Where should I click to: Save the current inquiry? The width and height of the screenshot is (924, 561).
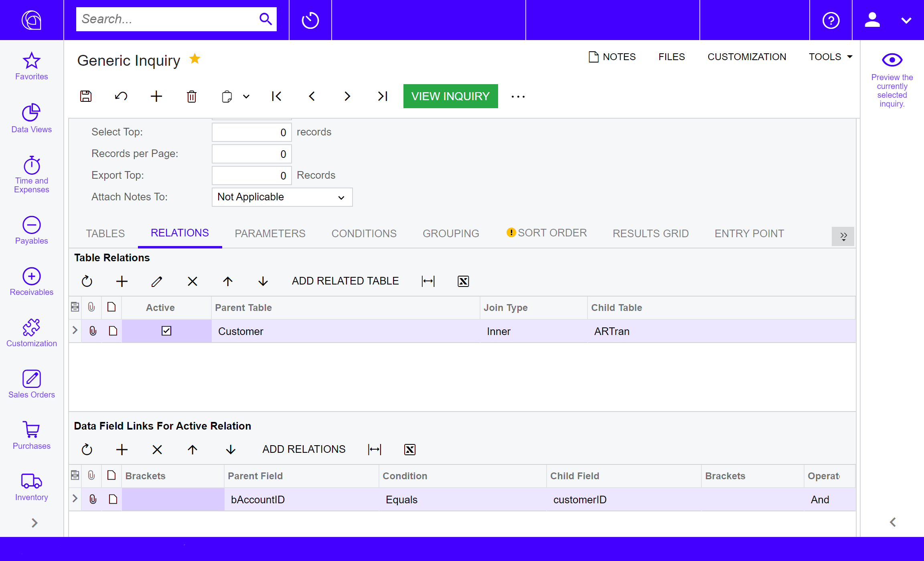click(x=85, y=96)
